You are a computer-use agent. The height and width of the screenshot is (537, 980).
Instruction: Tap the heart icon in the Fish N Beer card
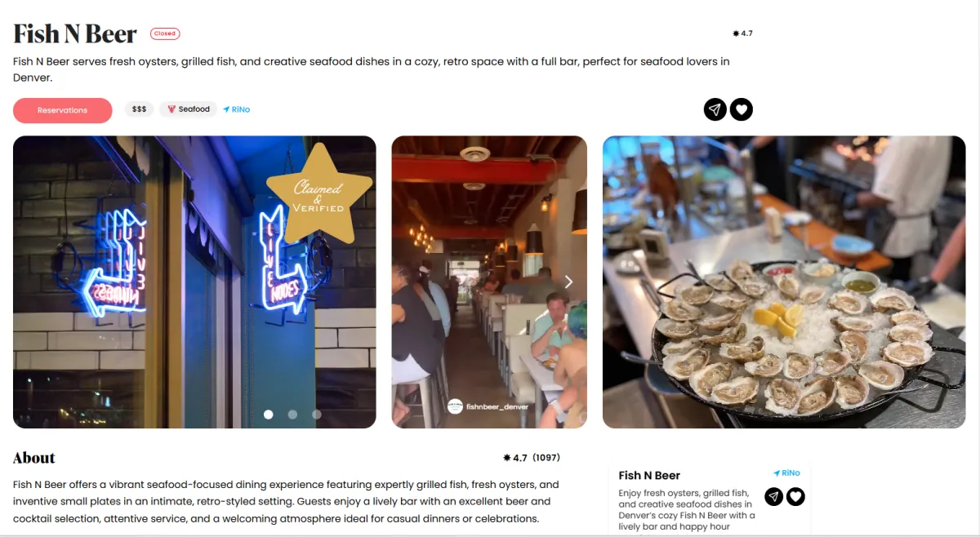795,496
